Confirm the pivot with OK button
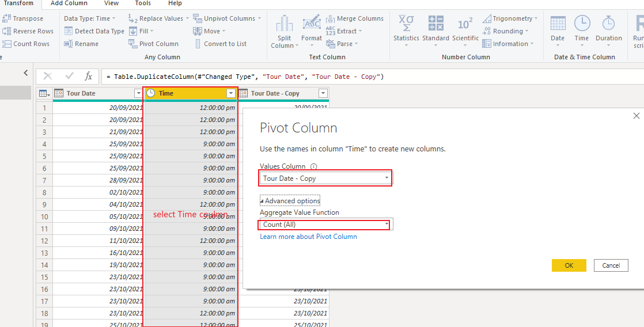The height and width of the screenshot is (327, 644). [x=569, y=265]
